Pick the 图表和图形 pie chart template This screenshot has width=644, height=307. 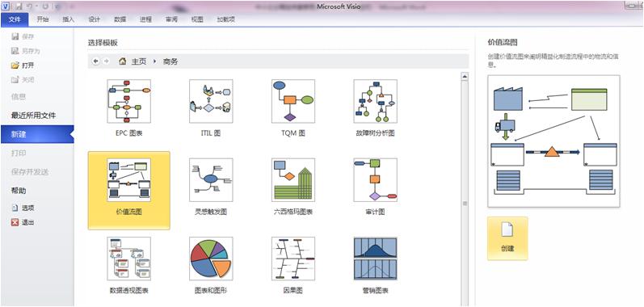point(211,259)
